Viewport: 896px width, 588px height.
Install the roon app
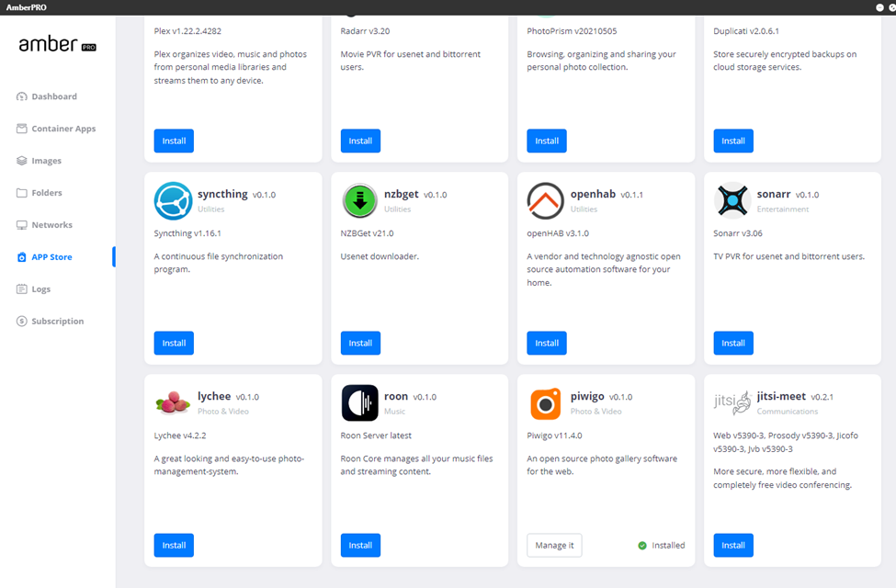click(360, 546)
